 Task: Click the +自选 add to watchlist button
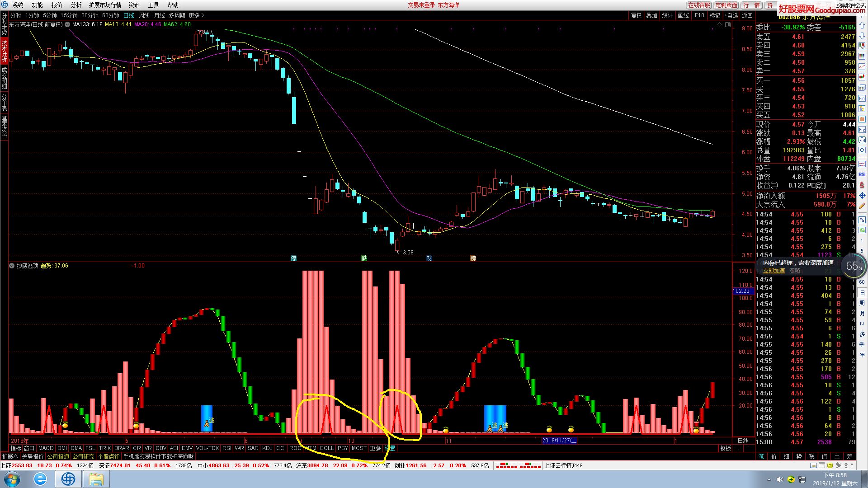point(731,15)
